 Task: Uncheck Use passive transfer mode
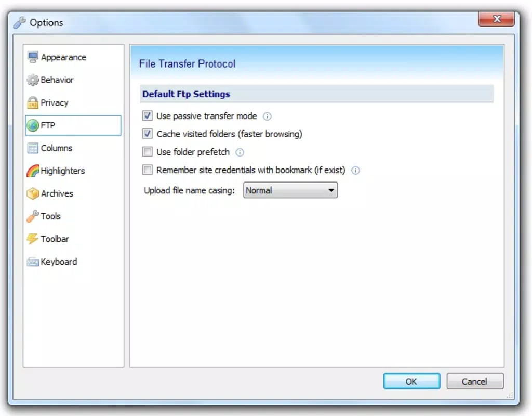[x=147, y=115]
